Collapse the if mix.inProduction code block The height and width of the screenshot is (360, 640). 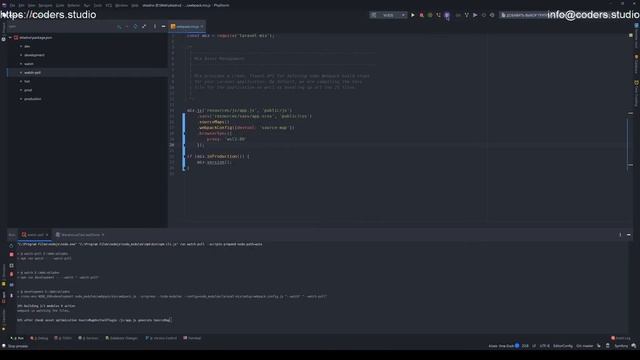tap(184, 156)
